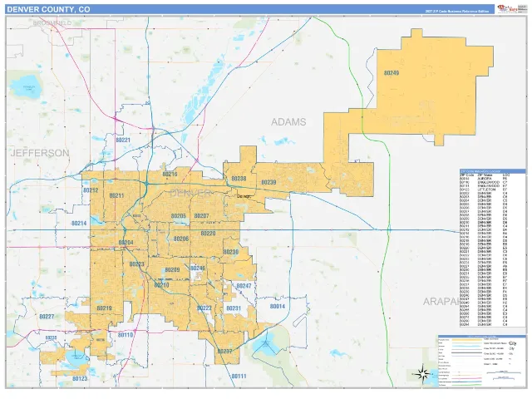Select the 80209 ZIP code label

click(172, 270)
